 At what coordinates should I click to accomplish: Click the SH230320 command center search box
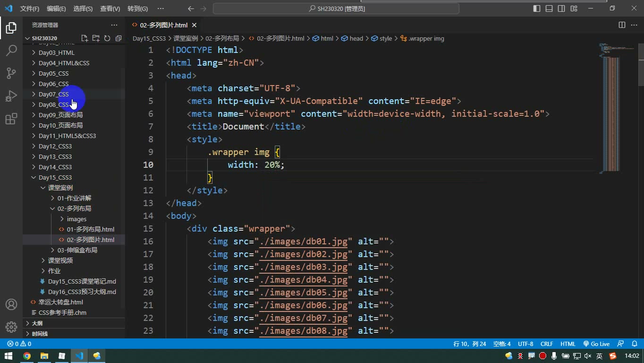coord(336,9)
